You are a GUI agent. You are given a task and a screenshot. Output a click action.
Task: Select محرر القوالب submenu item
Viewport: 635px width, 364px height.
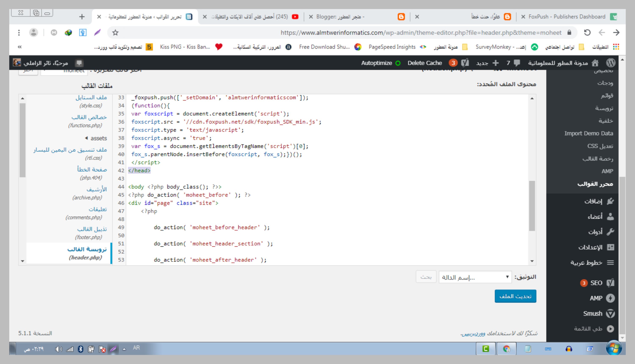point(595,184)
